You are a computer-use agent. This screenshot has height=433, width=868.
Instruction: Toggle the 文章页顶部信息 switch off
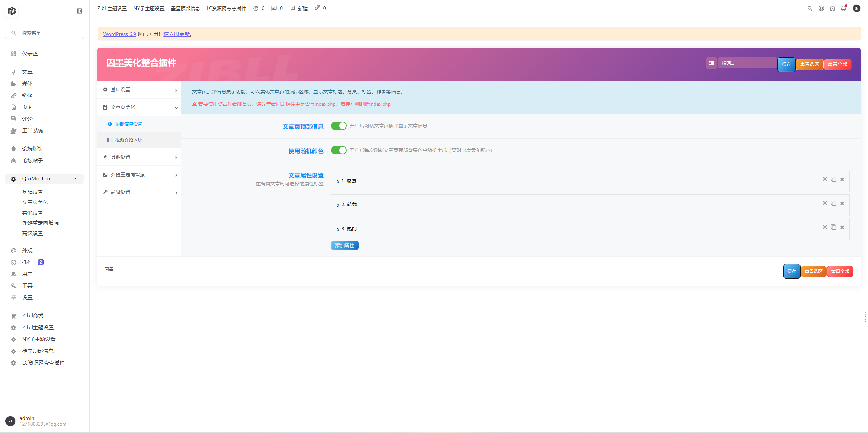pyautogui.click(x=339, y=126)
